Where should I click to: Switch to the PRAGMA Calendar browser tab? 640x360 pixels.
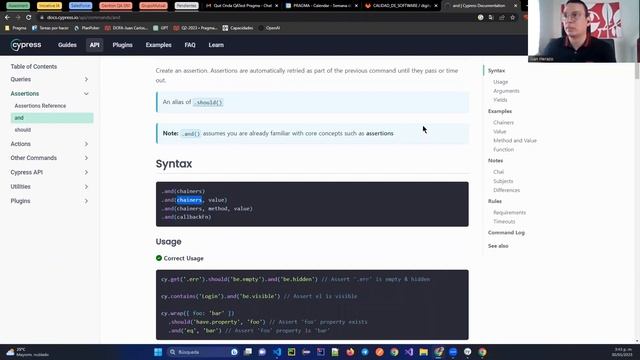click(321, 6)
